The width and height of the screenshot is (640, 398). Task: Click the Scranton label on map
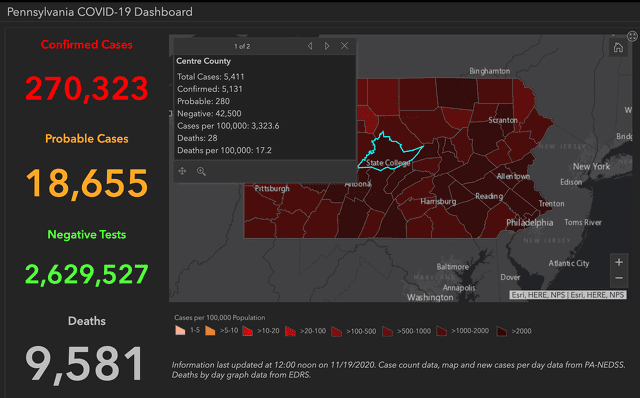[503, 120]
